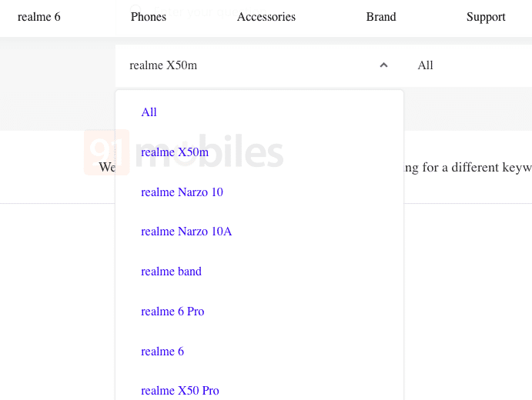This screenshot has height=400, width=532.
Task: Select All in the product list
Action: [149, 112]
